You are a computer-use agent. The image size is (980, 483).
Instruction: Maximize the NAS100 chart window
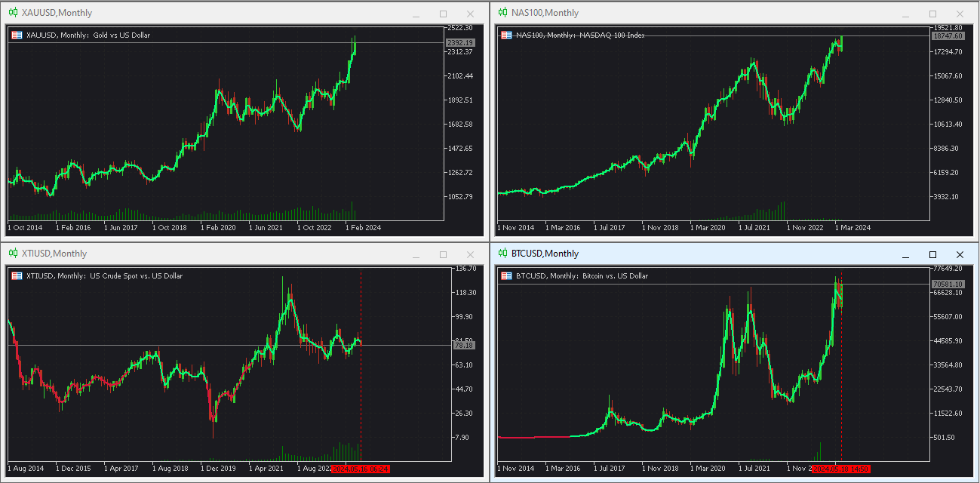click(x=932, y=14)
